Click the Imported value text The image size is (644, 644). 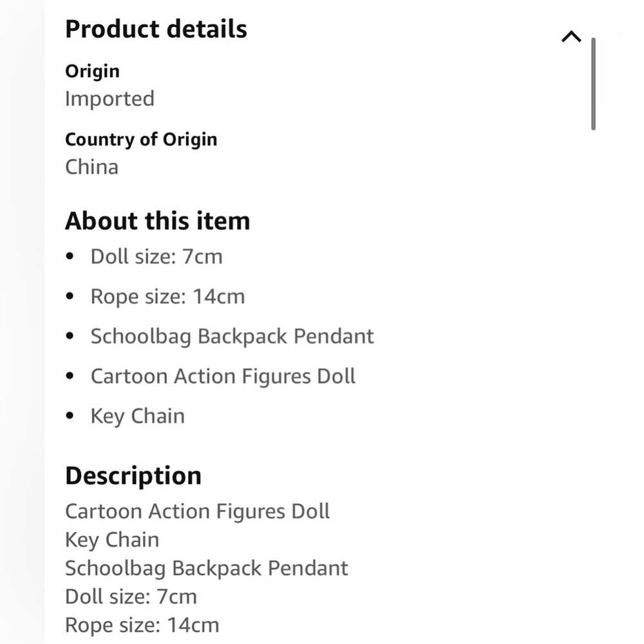click(109, 99)
